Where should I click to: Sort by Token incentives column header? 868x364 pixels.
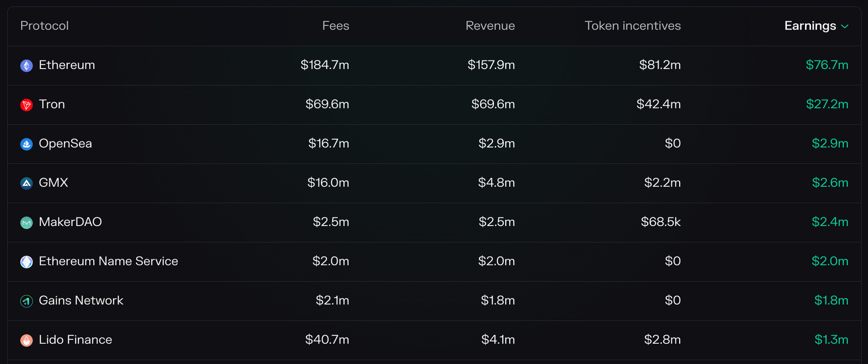pyautogui.click(x=632, y=26)
